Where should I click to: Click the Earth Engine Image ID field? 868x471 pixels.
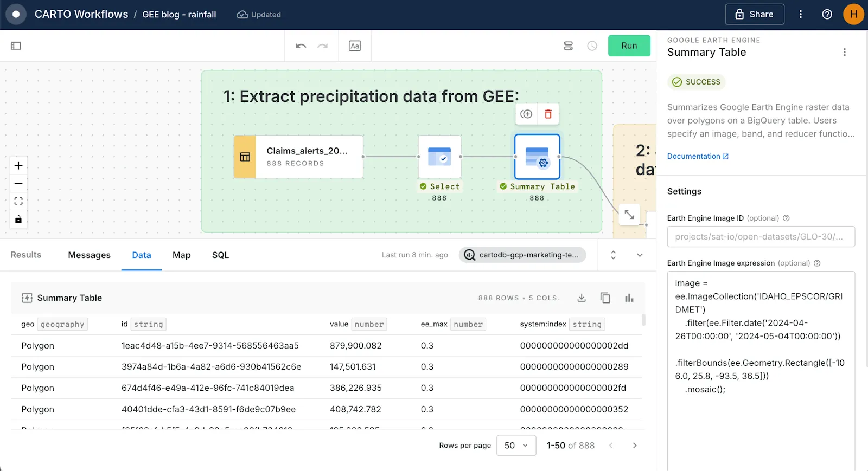click(x=761, y=237)
